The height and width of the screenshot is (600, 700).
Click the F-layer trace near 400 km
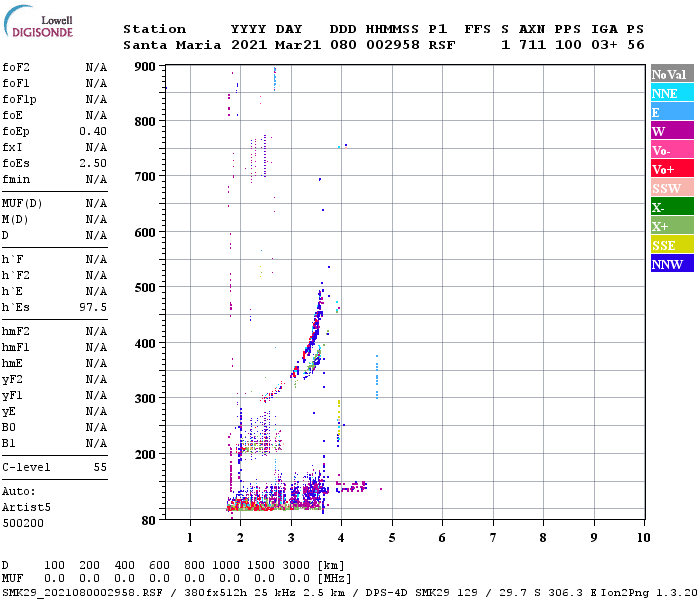314,330
